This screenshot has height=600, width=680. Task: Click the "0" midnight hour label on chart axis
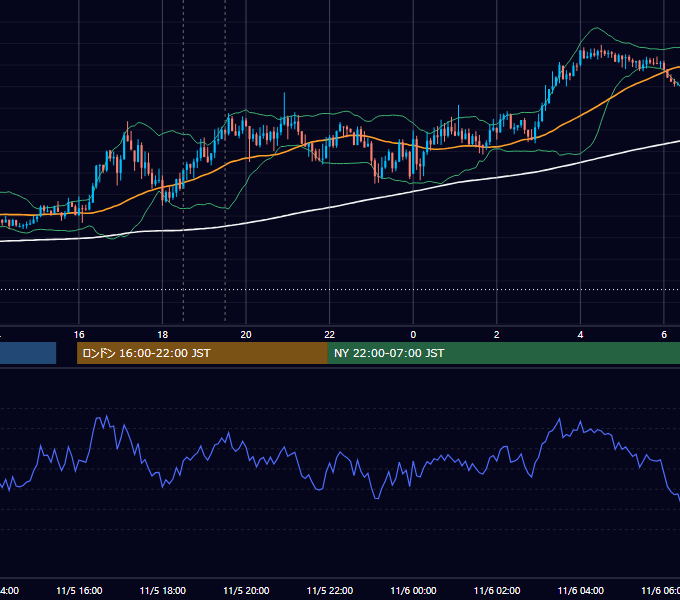(413, 335)
